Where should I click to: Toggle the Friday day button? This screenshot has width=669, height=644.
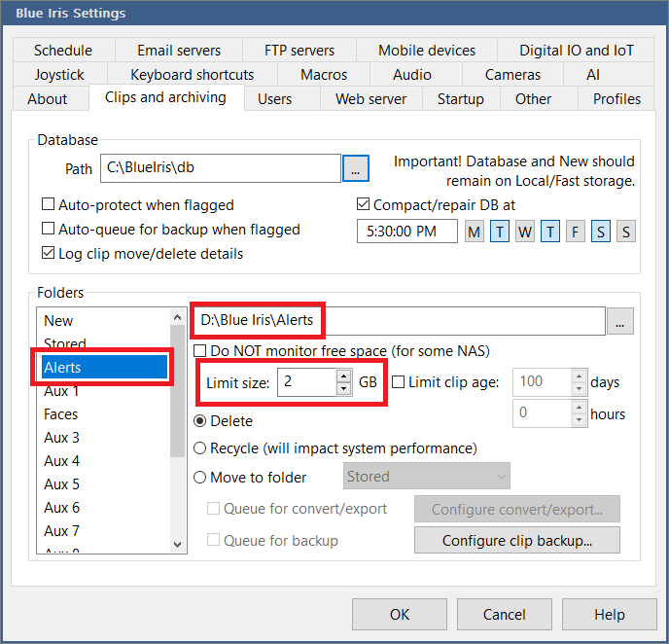click(x=575, y=232)
